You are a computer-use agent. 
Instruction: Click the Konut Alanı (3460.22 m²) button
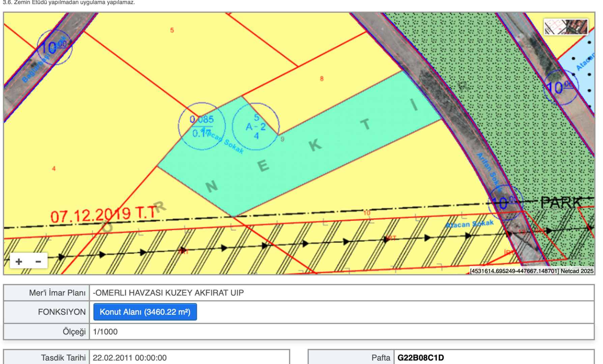(145, 312)
